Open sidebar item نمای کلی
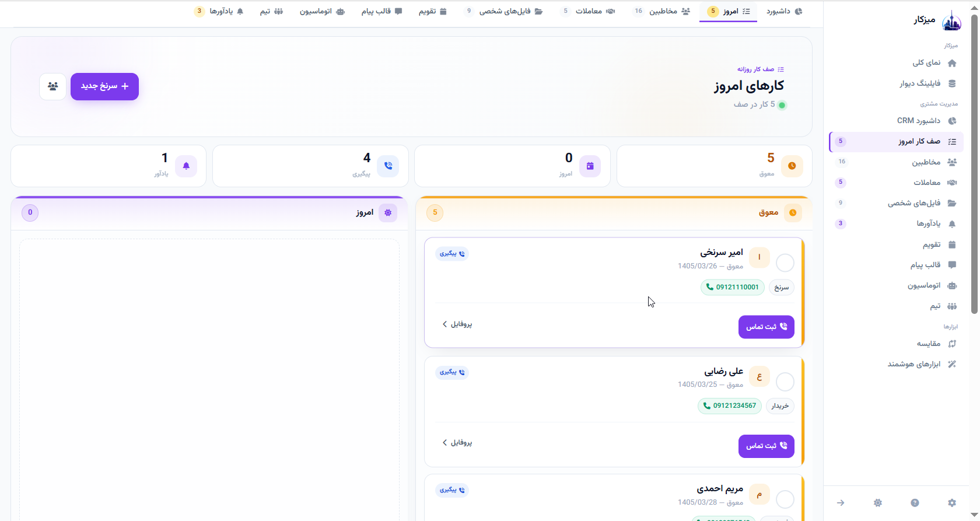This screenshot has height=521, width=980. pyautogui.click(x=896, y=62)
